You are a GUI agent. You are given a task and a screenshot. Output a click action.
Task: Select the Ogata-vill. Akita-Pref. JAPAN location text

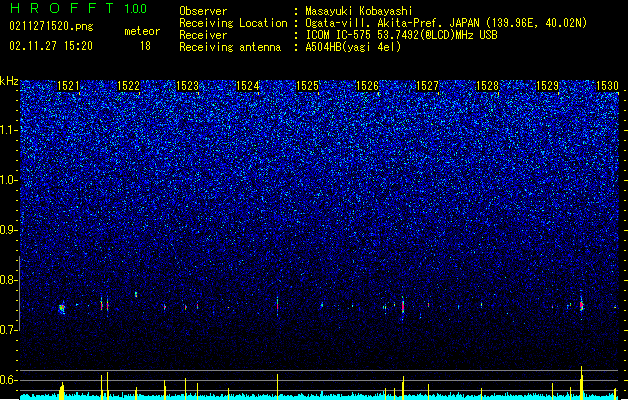(446, 23)
